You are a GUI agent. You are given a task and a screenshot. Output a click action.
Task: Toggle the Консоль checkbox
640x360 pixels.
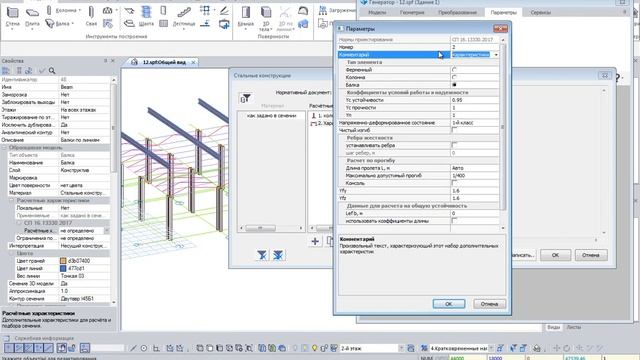454,183
